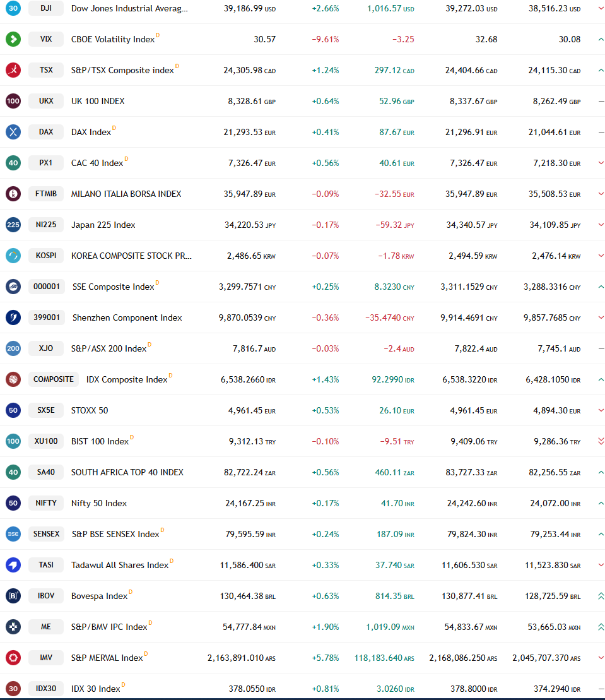Click the ME BMV IPC logo icon
The image size is (605, 700).
point(13,627)
